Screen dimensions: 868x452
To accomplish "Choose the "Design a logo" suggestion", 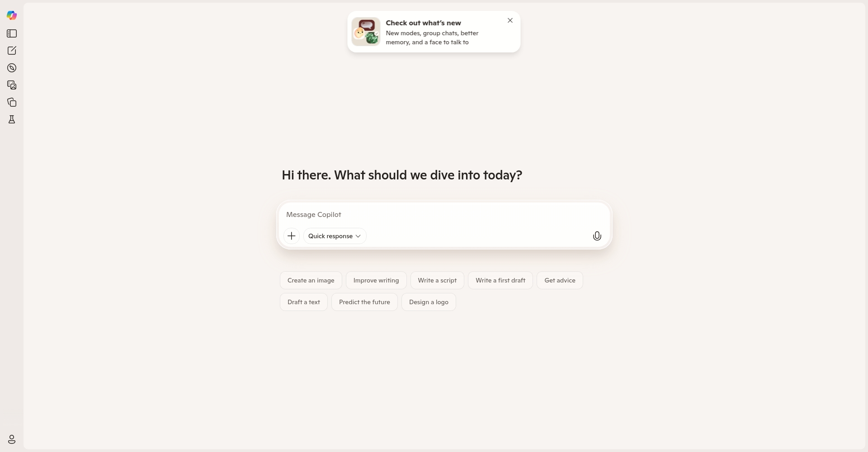I will pyautogui.click(x=429, y=302).
